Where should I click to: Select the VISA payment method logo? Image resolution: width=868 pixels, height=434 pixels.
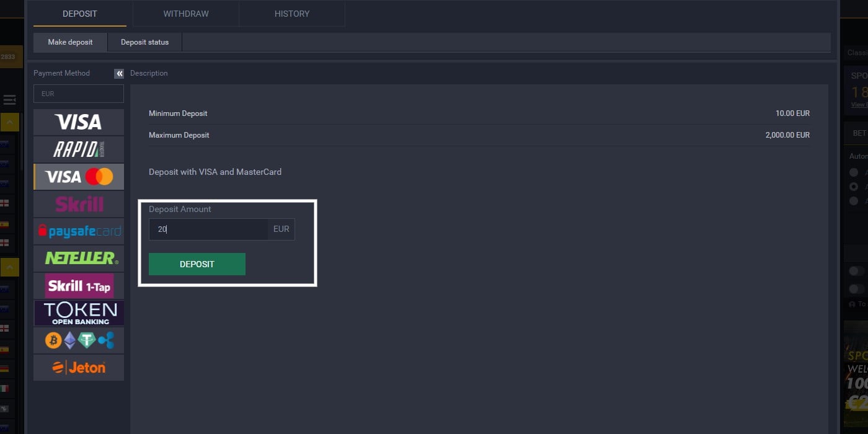tap(79, 122)
